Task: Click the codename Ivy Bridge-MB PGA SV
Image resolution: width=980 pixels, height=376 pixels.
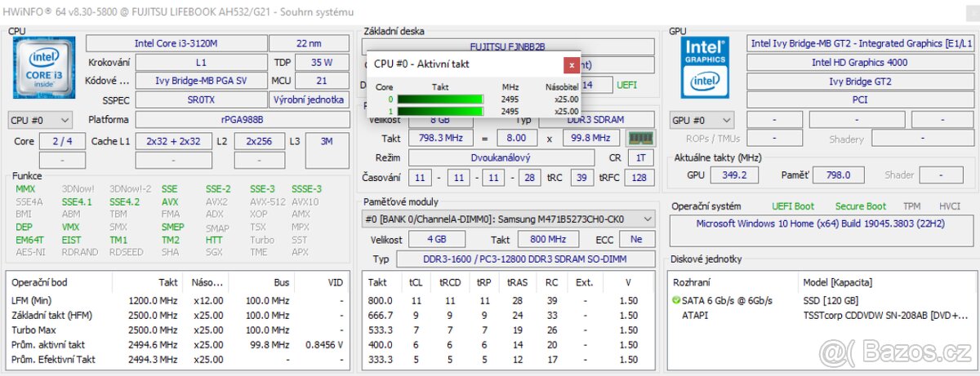Action: pos(201,81)
